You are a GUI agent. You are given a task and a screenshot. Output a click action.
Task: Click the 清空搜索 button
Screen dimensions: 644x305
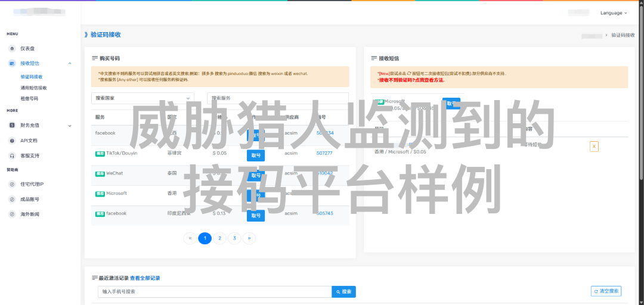606,291
